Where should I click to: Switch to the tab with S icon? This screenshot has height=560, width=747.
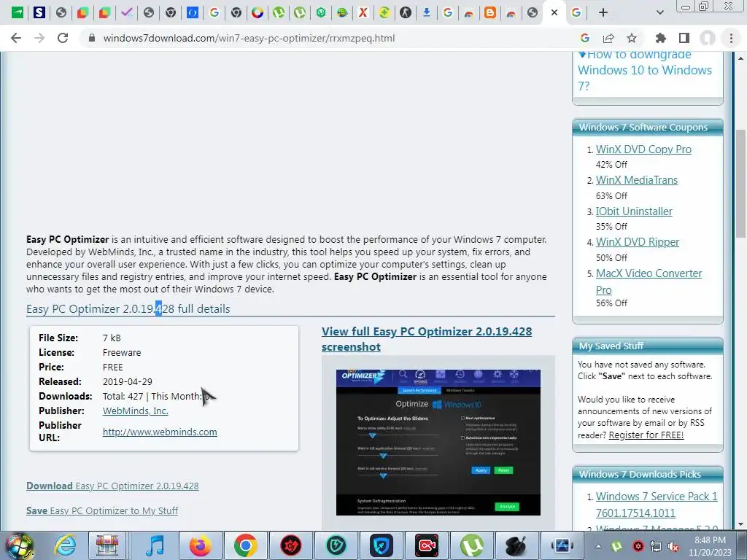pyautogui.click(x=39, y=13)
